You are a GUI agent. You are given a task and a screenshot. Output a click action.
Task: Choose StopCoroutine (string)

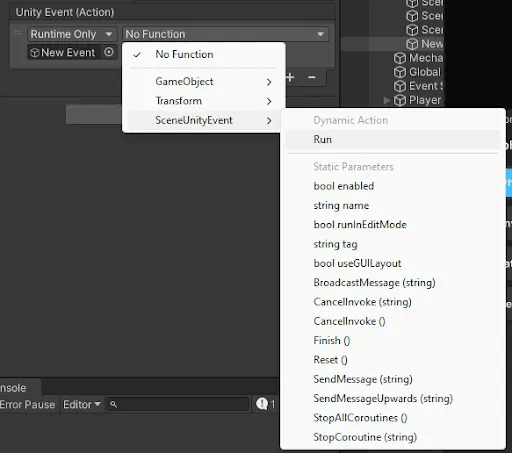(x=393, y=437)
